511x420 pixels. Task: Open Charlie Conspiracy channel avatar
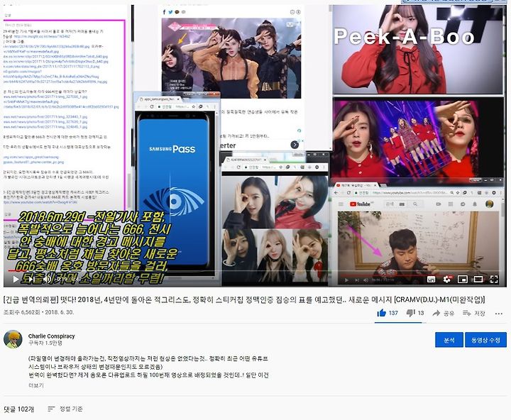13,340
